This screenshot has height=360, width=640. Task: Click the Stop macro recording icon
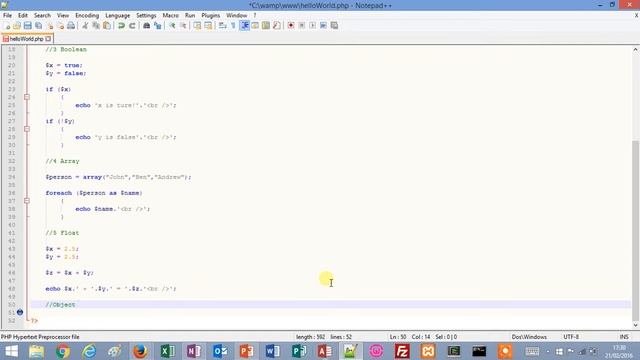pyautogui.click(x=302, y=26)
